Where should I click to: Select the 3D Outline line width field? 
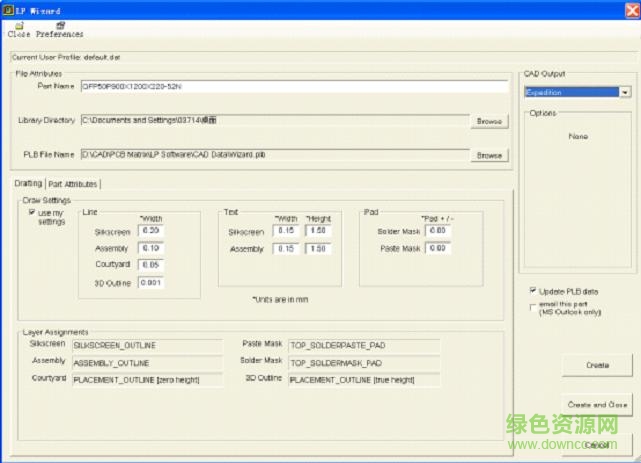pyautogui.click(x=152, y=283)
